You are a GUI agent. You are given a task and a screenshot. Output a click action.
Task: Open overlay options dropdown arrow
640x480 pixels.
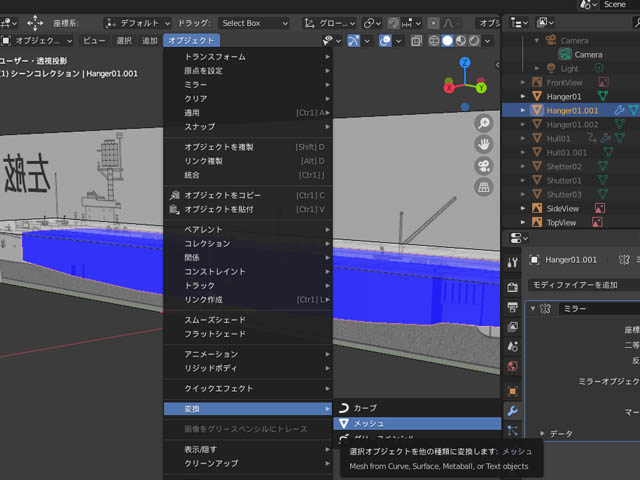click(398, 41)
